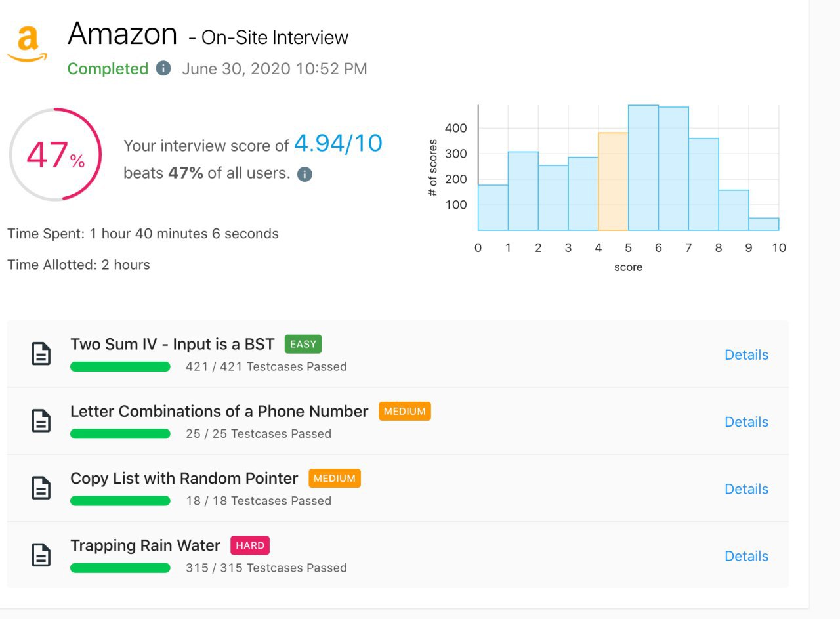
Task: Click the 'Amazon' heading text
Action: coord(123,33)
